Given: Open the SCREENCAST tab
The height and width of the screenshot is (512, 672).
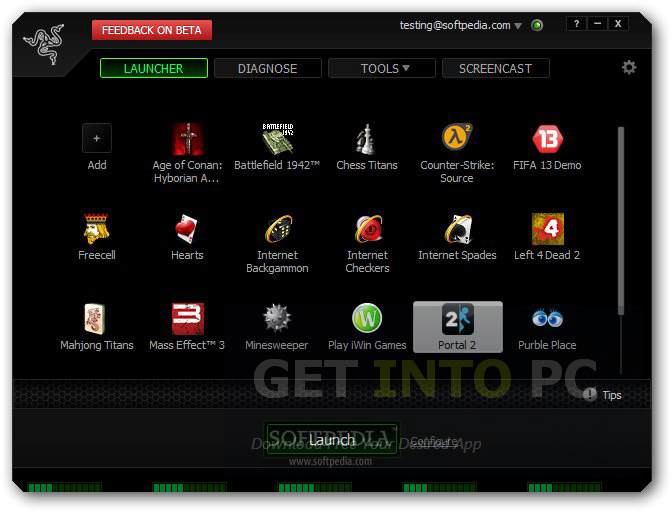Looking at the screenshot, I should [x=495, y=68].
